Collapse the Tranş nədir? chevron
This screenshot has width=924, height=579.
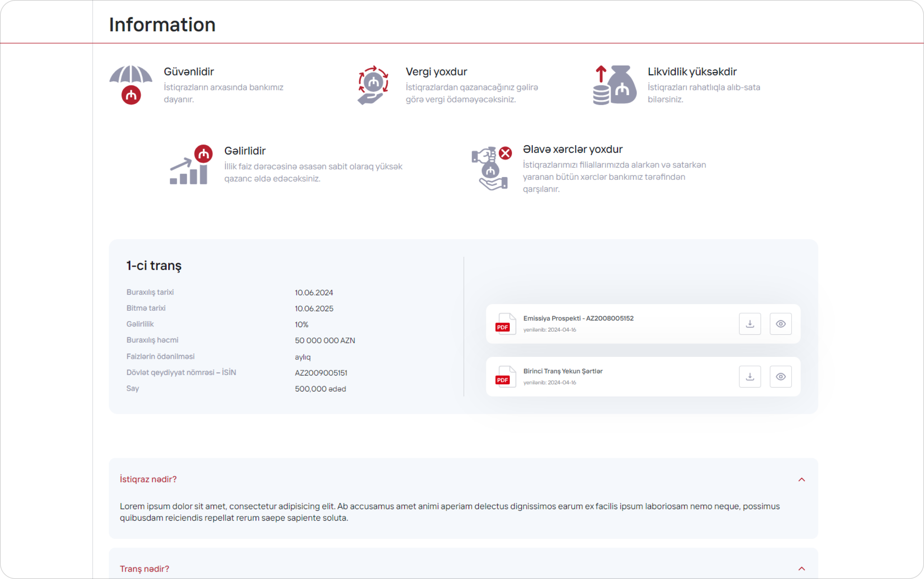[x=802, y=569]
